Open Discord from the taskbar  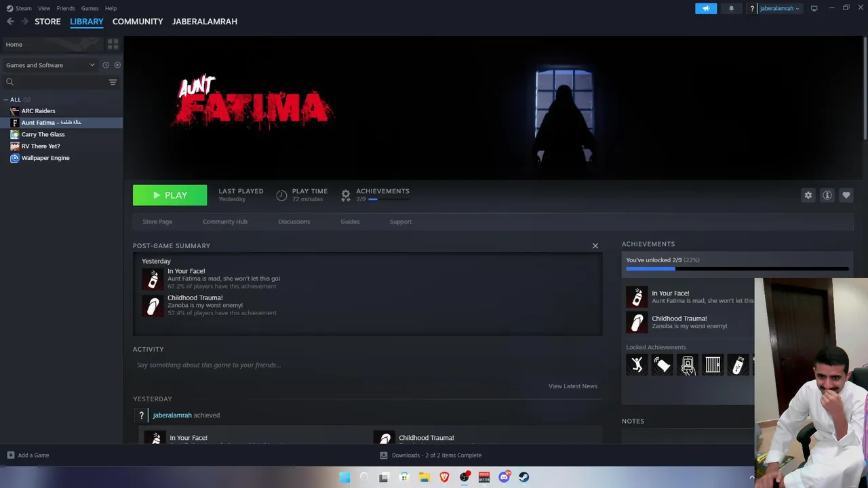(x=504, y=477)
